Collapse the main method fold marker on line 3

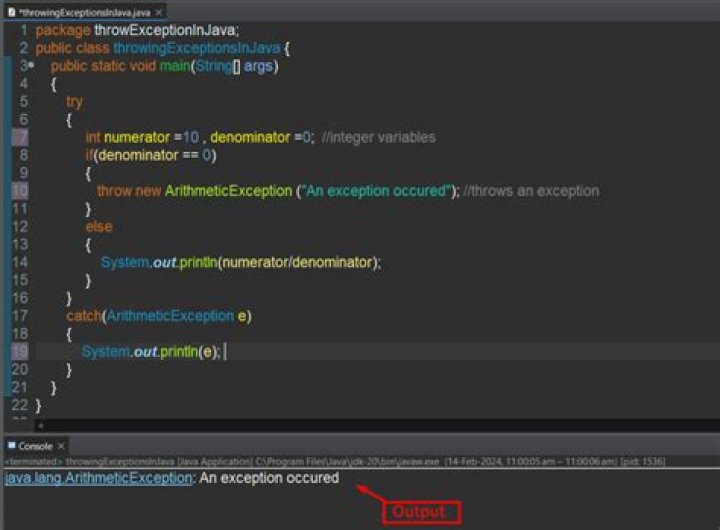click(x=31, y=66)
